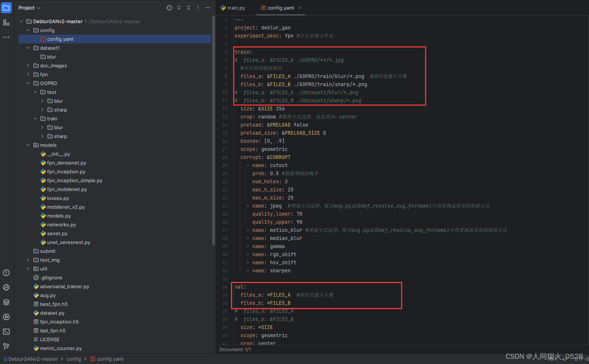Open the Structure tool window icon
Viewport: 589px width, 364px height.
pyautogui.click(x=6, y=22)
